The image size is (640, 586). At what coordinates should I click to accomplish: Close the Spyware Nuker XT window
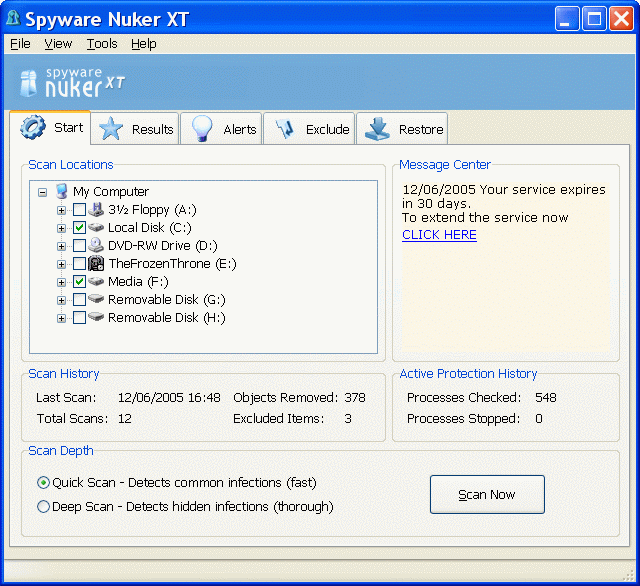coord(621,19)
